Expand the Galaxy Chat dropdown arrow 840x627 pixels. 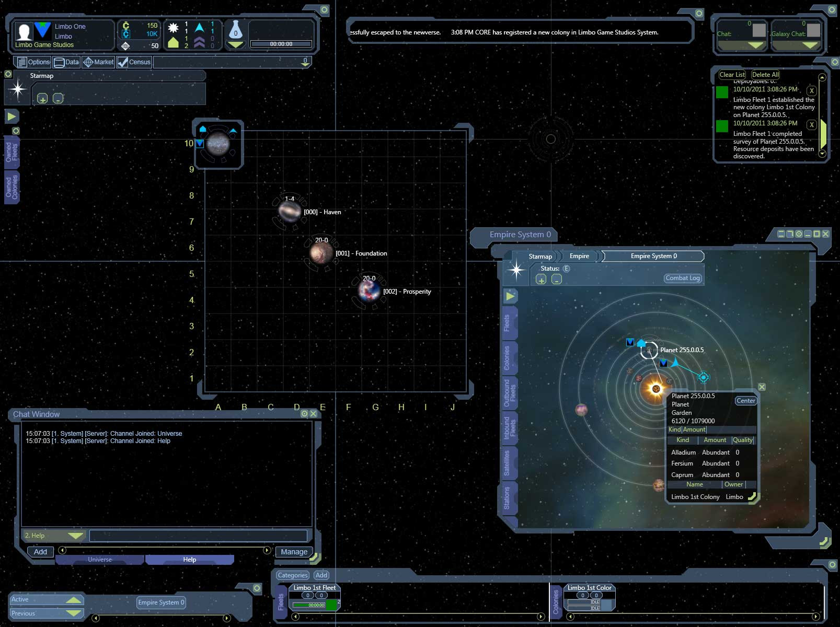(x=810, y=45)
